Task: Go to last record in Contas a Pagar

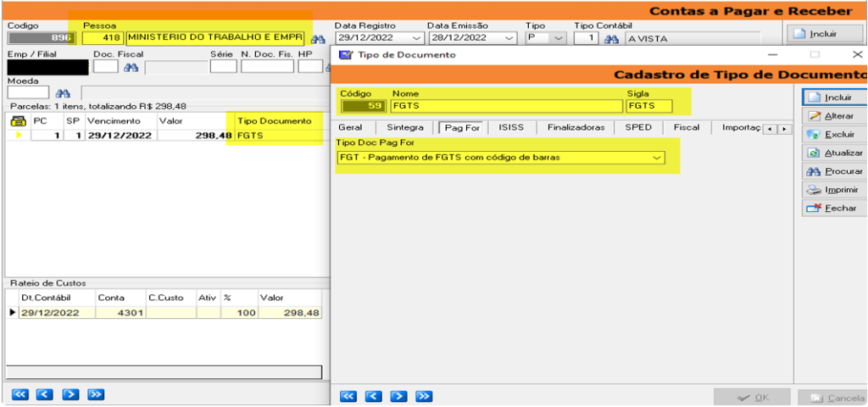Action: (x=96, y=394)
